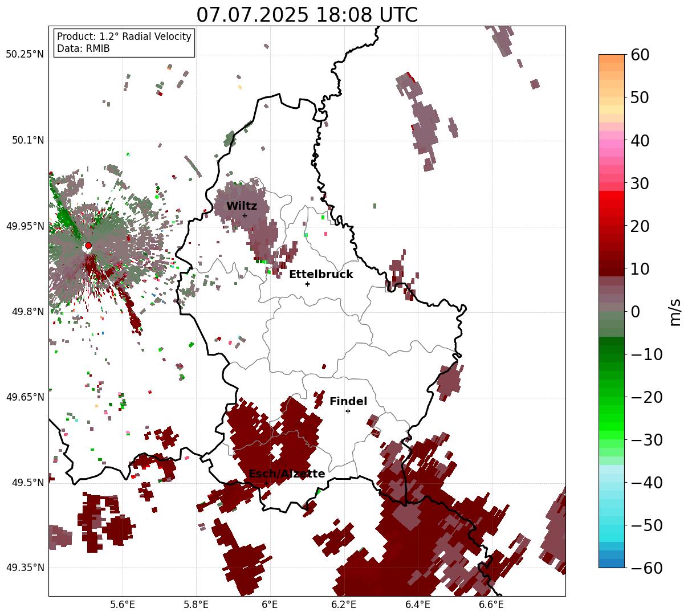Click the colorbar 60 tick label
This screenshot has height=616, width=688.
coord(640,55)
